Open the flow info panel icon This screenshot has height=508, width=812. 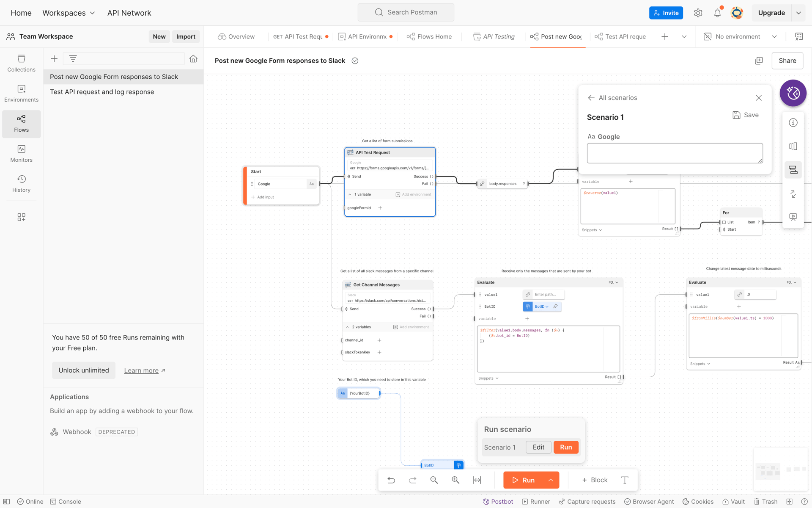(x=793, y=123)
